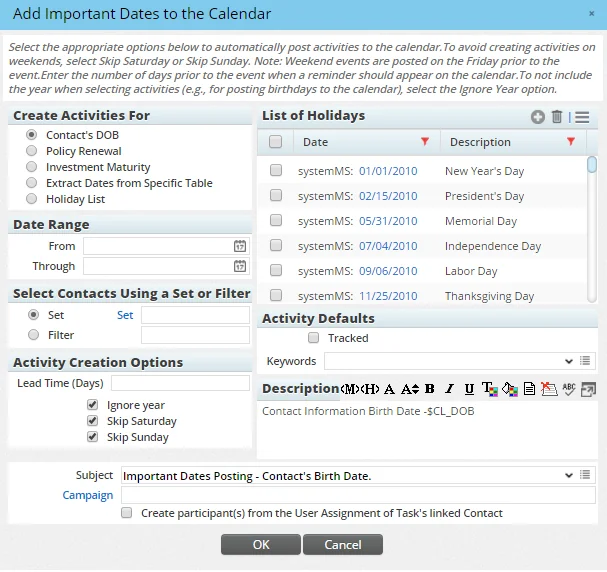Choose Extract Dates from Specific Table

tap(31, 183)
